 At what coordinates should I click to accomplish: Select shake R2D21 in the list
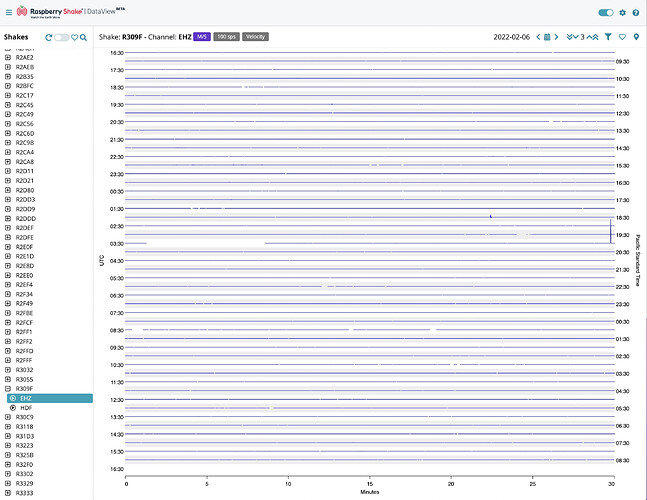(x=25, y=180)
